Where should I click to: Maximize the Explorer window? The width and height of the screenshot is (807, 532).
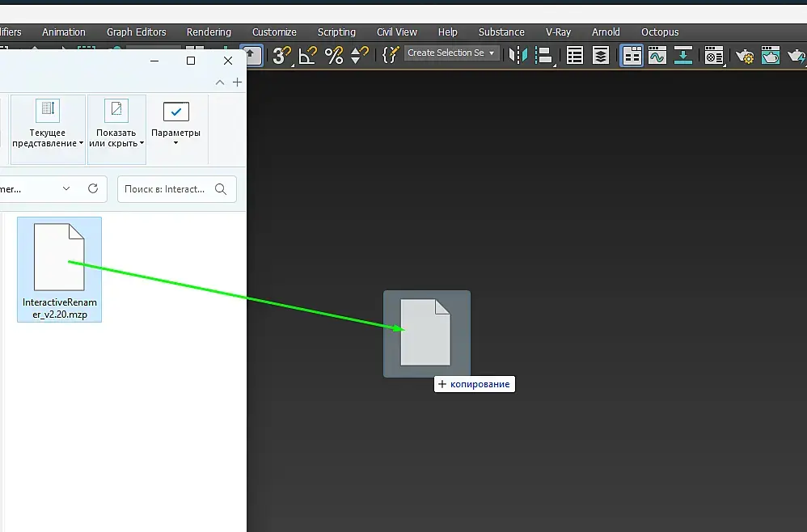click(190, 61)
